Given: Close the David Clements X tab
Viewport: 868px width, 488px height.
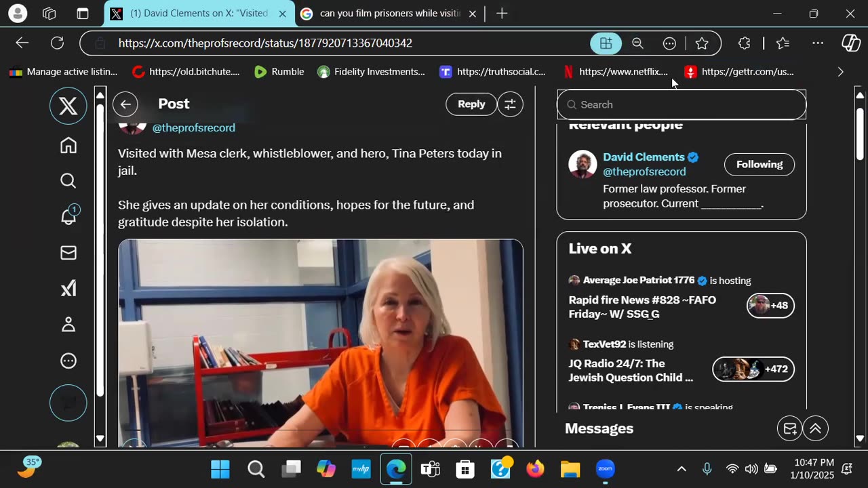Looking at the screenshot, I should coord(283,14).
